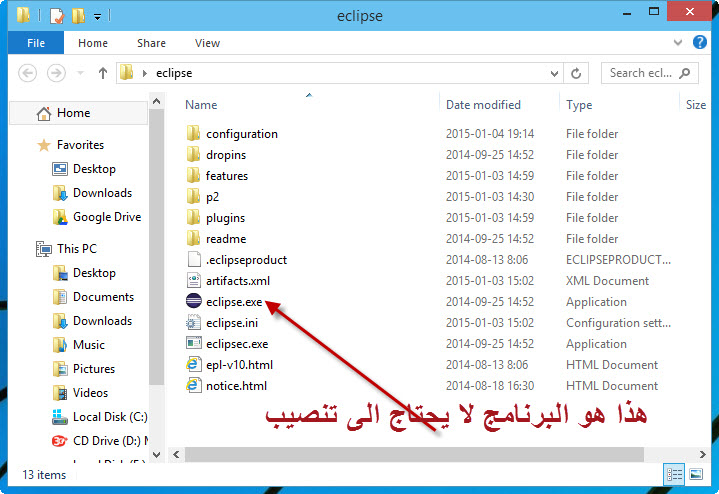
Task: Click Downloads under This PC
Action: (92, 321)
